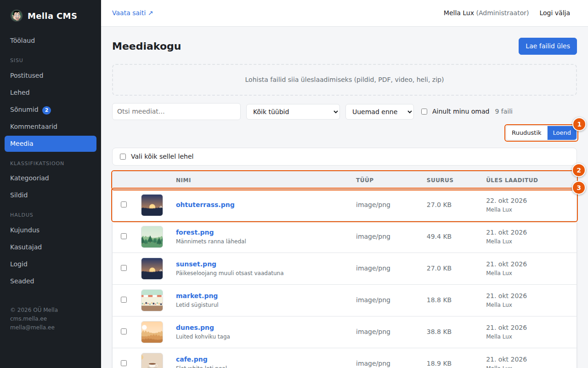Select the sunset.png row checkbox
The height and width of the screenshot is (368, 588).
(124, 268)
